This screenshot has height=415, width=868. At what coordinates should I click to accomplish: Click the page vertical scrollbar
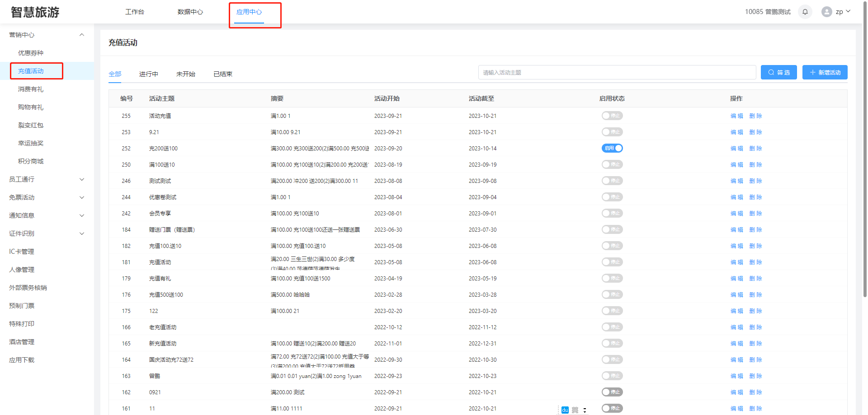coord(865,158)
